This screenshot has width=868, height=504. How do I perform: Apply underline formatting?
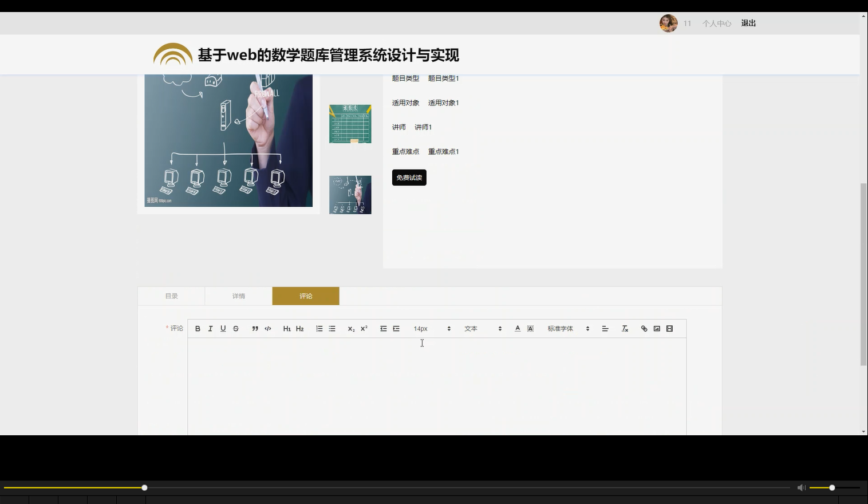tap(223, 328)
